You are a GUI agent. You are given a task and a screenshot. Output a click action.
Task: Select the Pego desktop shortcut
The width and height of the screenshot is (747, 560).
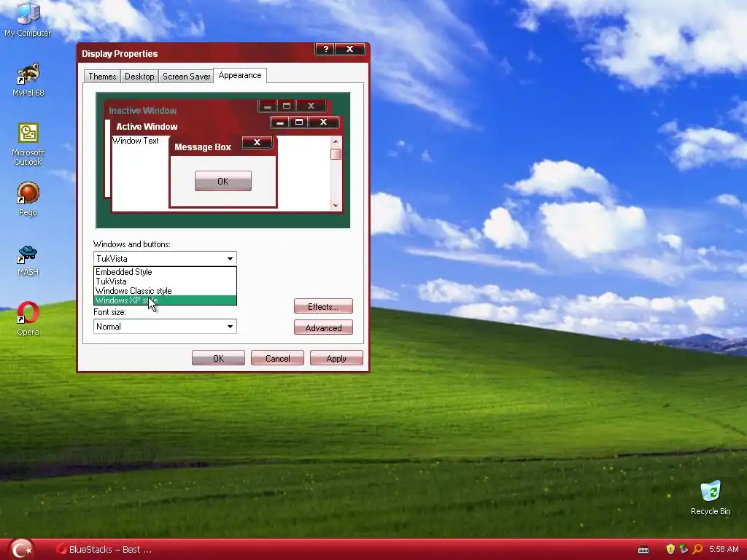coord(28,199)
